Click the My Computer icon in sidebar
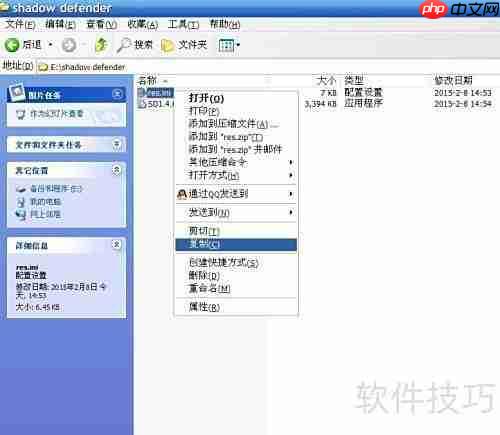This screenshot has width=500, height=435. pos(21,202)
